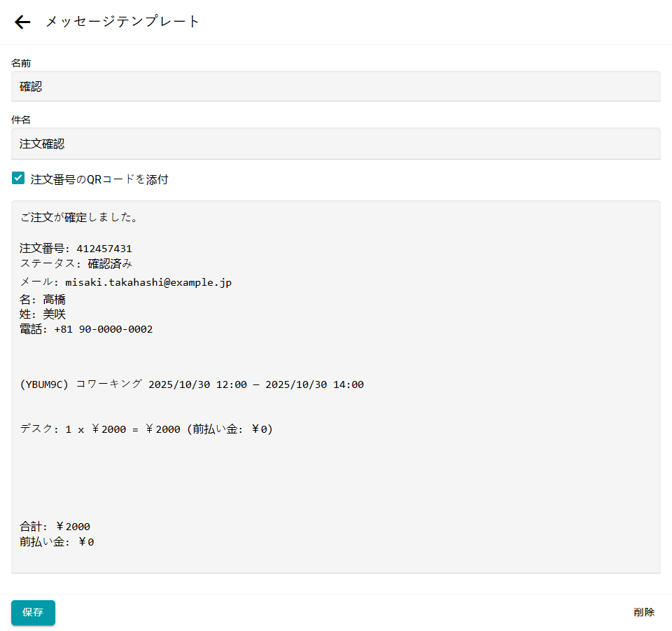Click the (YBUM9C) コワーキング booking line
Image resolution: width=672 pixels, height=631 pixels.
[192, 384]
